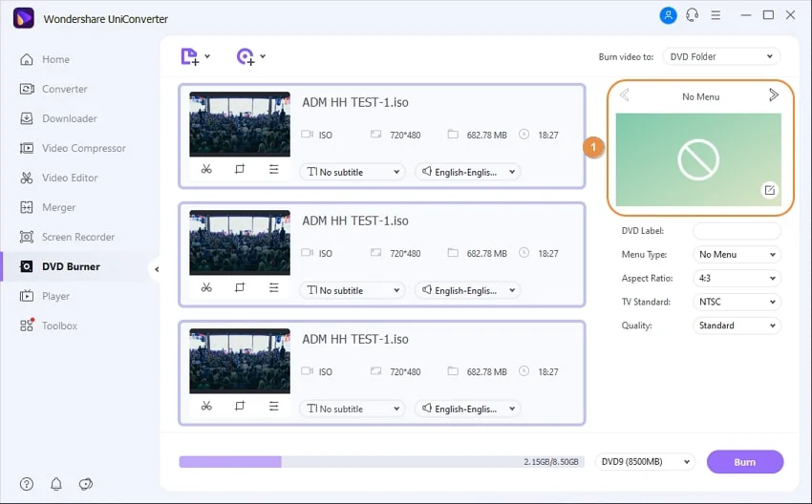812x504 pixels.
Task: Click the load DVD disc icon
Action: click(246, 57)
